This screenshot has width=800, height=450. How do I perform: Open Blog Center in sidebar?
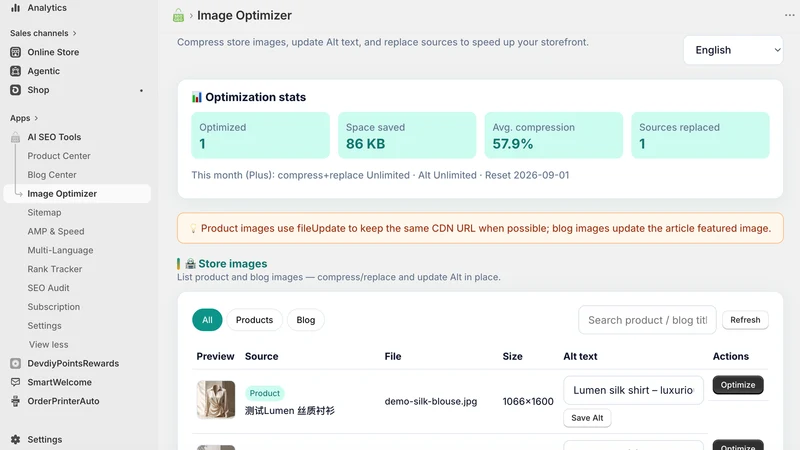click(x=52, y=174)
